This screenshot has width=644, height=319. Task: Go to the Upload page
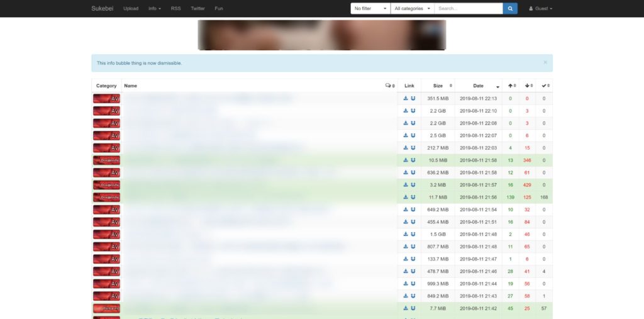131,9
